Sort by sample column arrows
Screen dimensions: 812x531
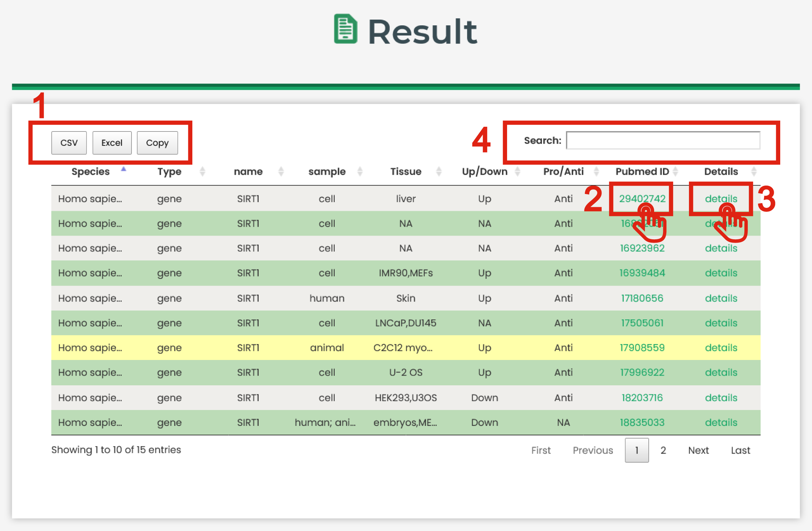(x=360, y=171)
